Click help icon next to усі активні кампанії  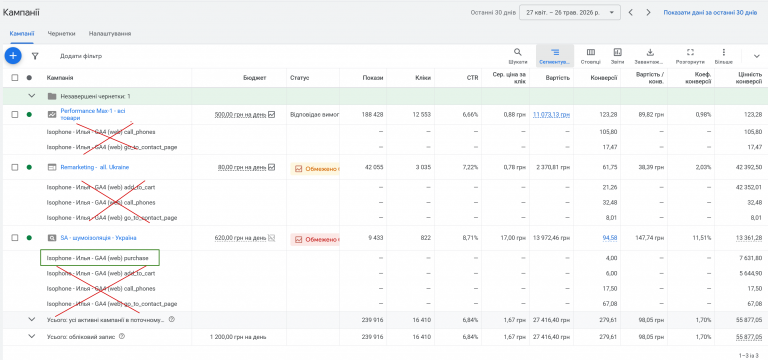click(171, 319)
